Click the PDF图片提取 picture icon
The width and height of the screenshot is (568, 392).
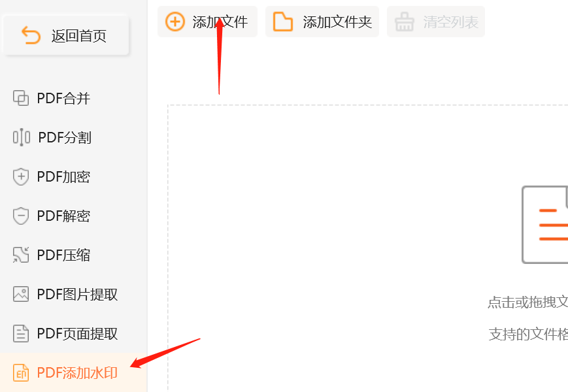point(21,294)
